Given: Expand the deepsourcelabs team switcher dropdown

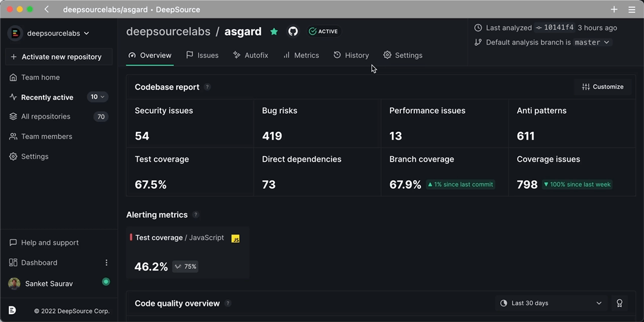Looking at the screenshot, I should 58,33.
